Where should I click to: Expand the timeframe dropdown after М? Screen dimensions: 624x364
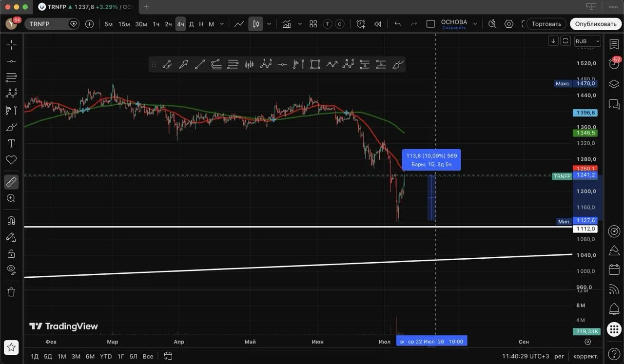pos(222,24)
